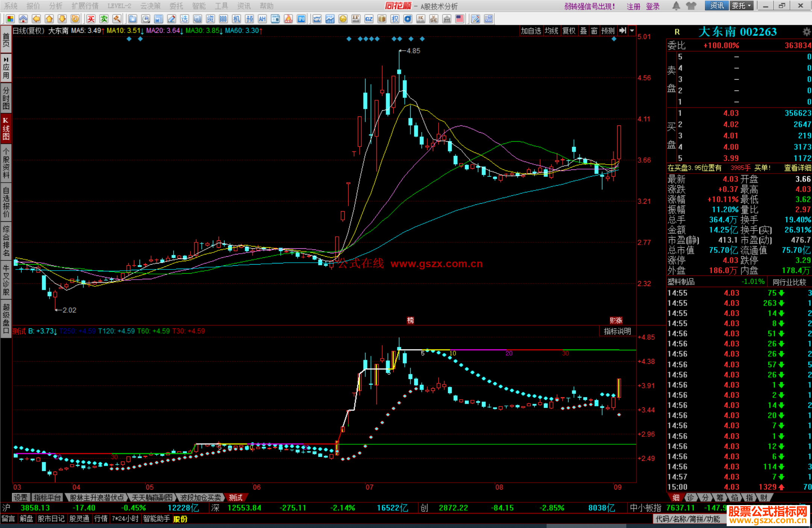Collapse the side panel with arrow-bar button
812x528 pixels.
coord(623,31)
